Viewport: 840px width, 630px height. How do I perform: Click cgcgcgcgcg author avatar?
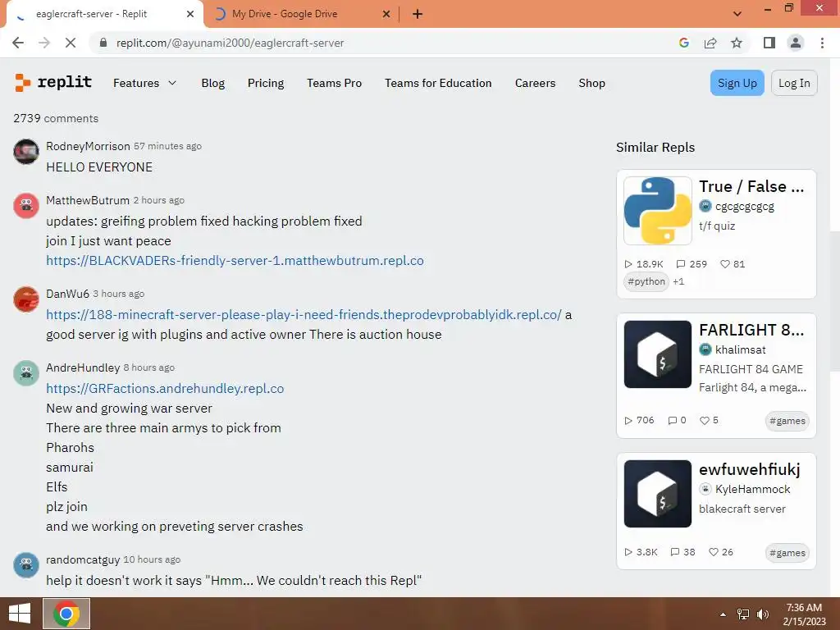tap(705, 206)
